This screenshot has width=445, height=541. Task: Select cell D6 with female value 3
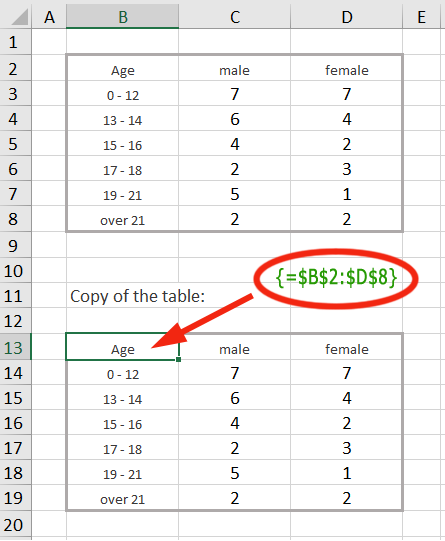(347, 168)
